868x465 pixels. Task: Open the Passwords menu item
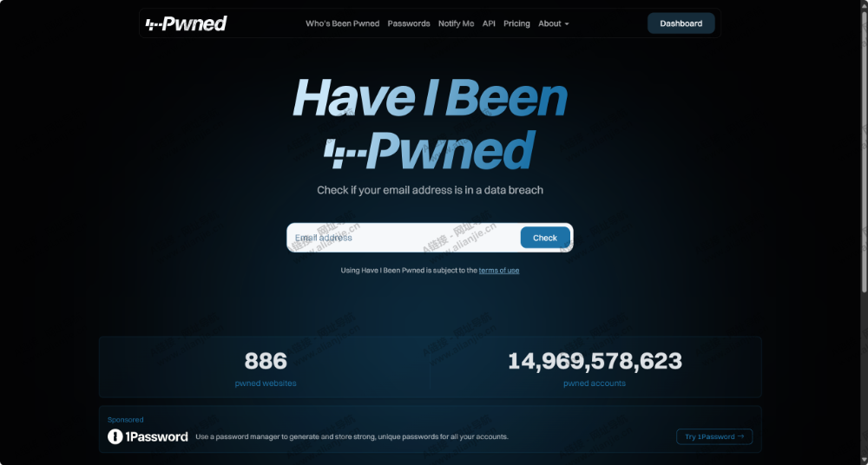409,23
